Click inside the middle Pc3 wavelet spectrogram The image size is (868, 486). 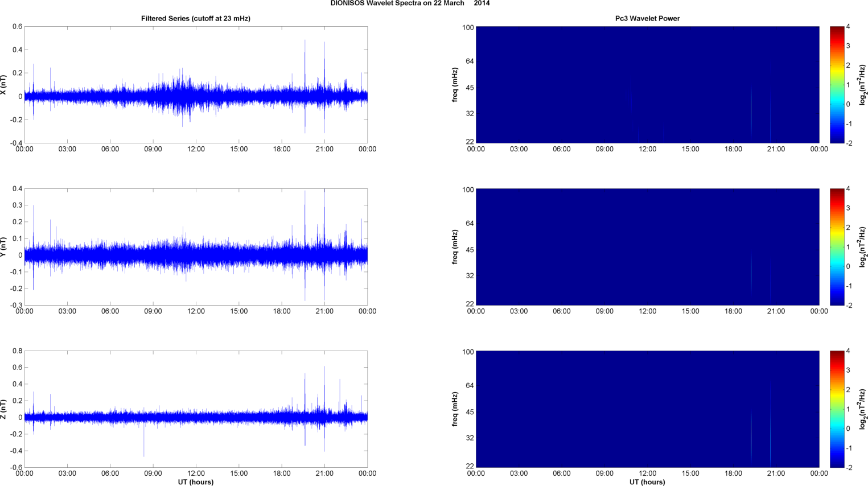pyautogui.click(x=647, y=247)
